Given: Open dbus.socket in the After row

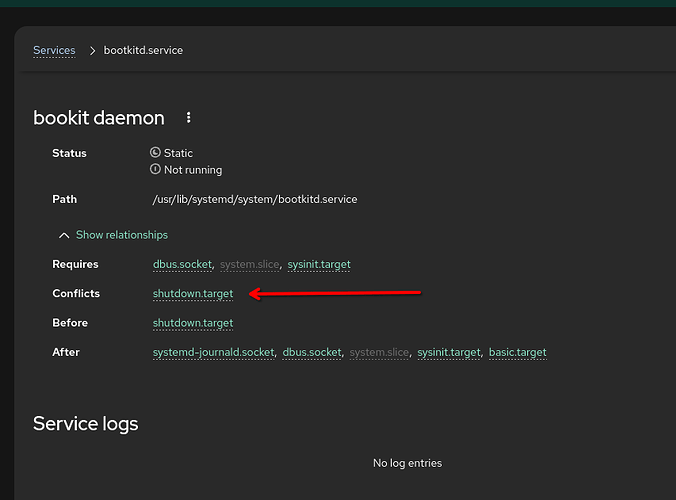Looking at the screenshot, I should [312, 352].
